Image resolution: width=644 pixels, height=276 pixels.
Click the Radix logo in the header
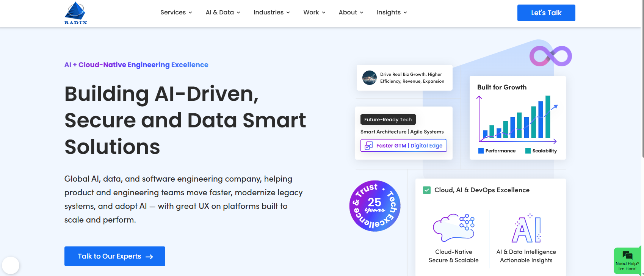tap(76, 13)
